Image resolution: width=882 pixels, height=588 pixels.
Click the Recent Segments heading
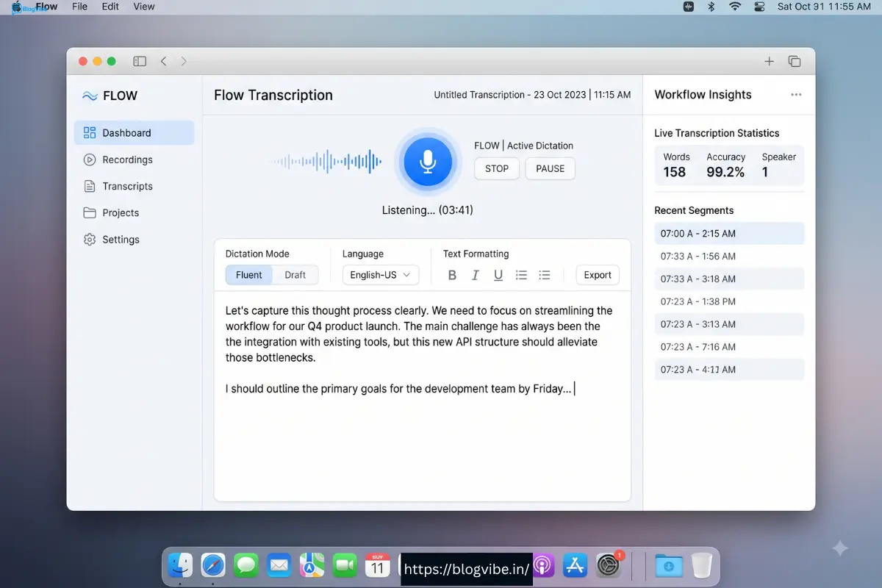click(694, 210)
